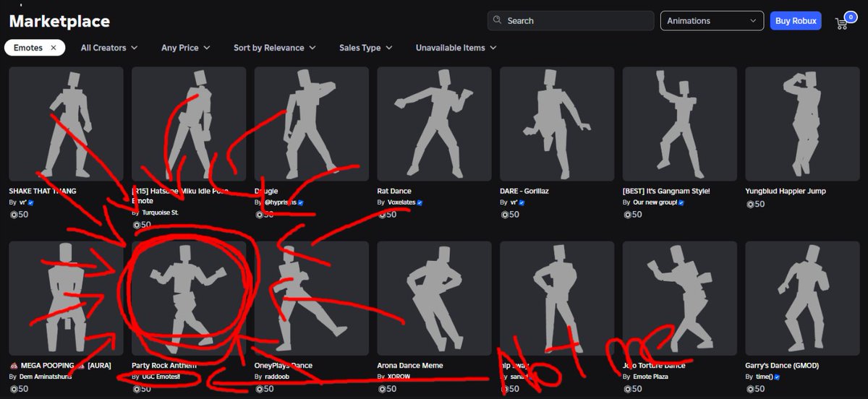The width and height of the screenshot is (868, 399).
Task: Click the Marketplace page heading
Action: tap(59, 21)
